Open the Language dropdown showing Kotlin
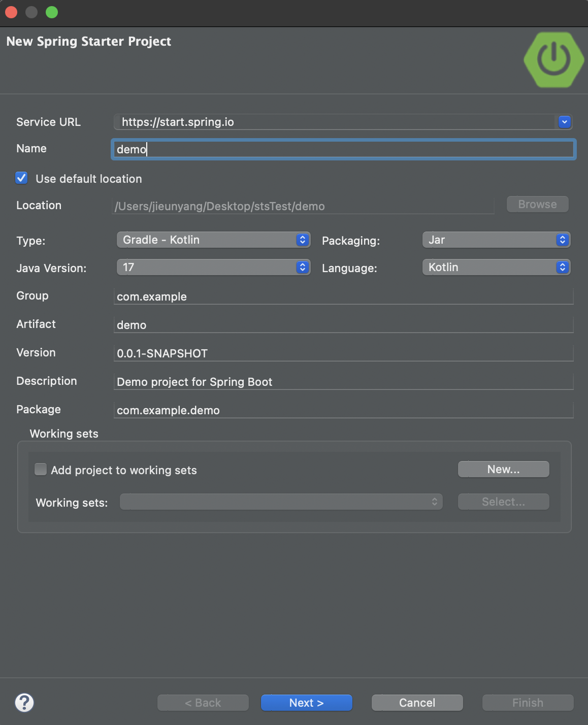 pyautogui.click(x=496, y=267)
